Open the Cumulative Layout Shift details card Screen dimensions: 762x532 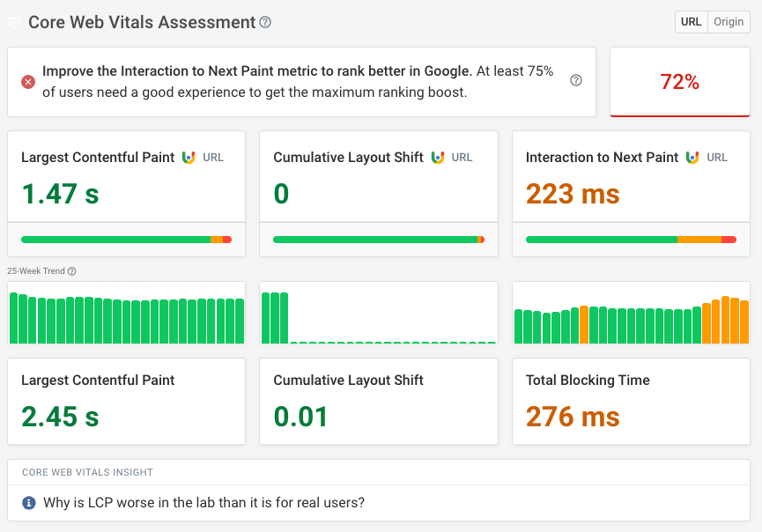[x=378, y=194]
